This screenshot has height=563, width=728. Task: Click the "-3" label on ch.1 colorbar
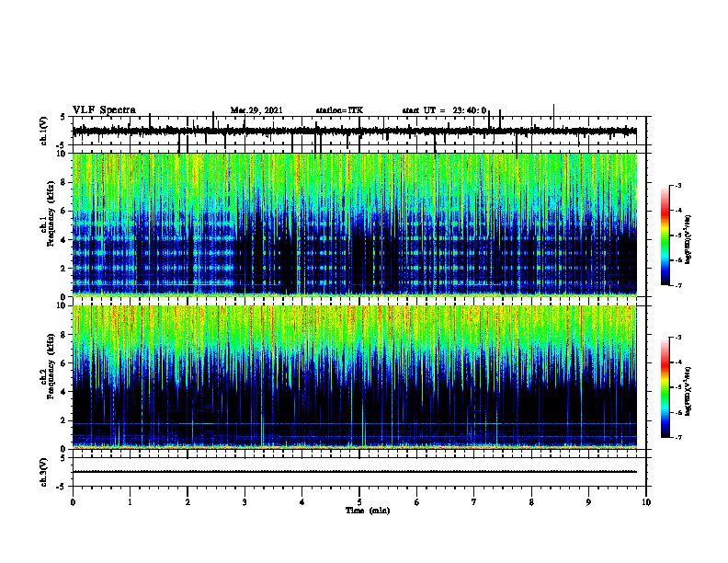coord(677,185)
